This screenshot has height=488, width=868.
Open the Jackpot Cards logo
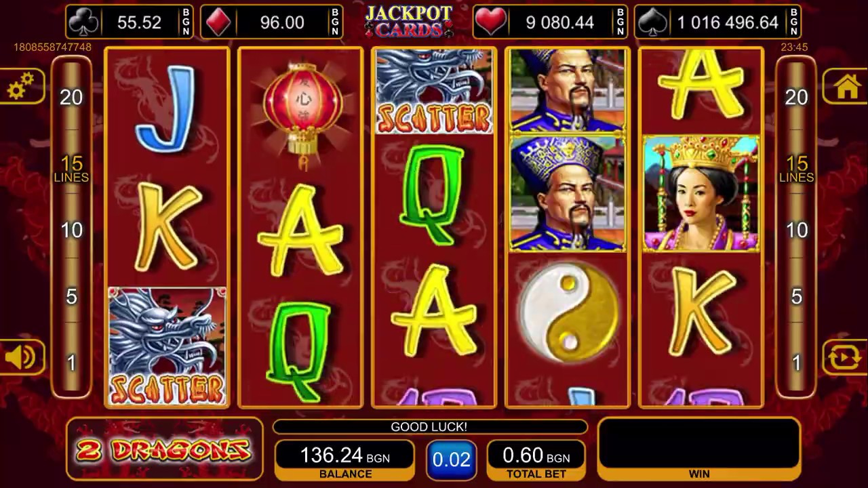(x=408, y=20)
